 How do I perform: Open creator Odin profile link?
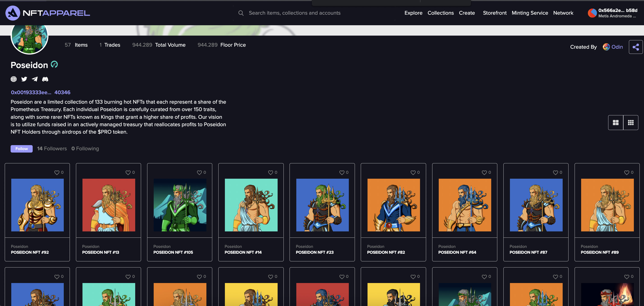coord(617,47)
